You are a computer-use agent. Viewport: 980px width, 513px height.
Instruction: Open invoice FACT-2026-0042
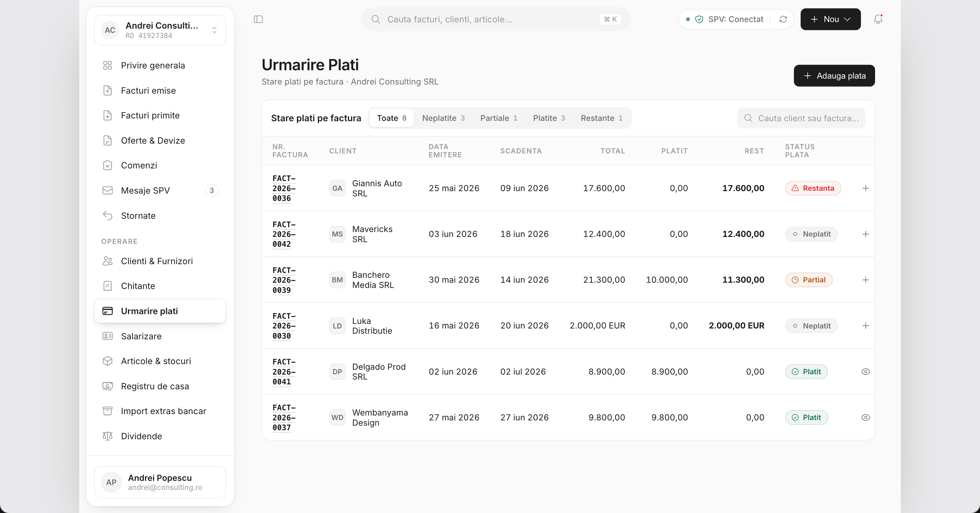284,234
